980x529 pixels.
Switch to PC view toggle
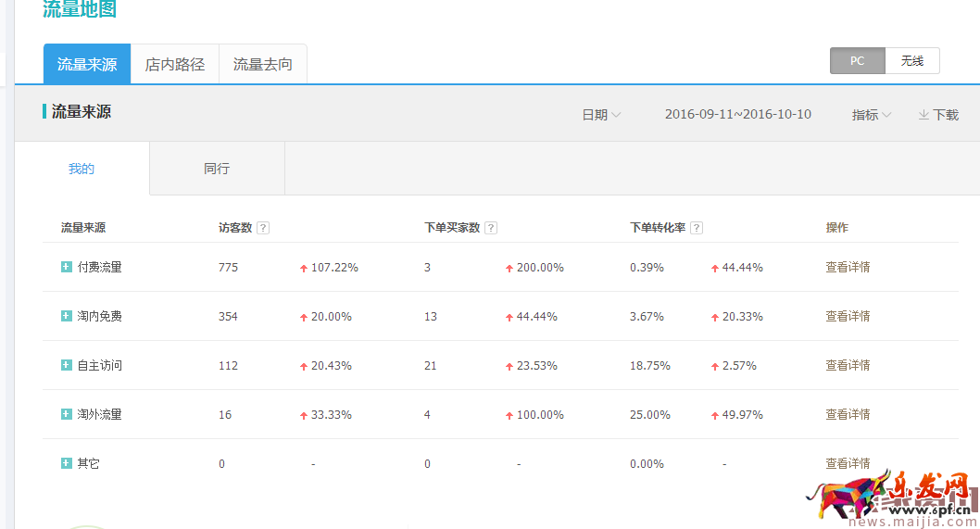[857, 61]
